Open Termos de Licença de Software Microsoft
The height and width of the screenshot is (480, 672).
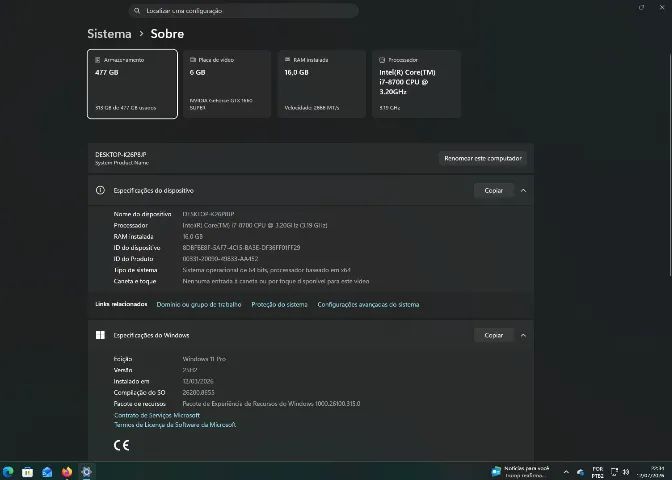175,425
